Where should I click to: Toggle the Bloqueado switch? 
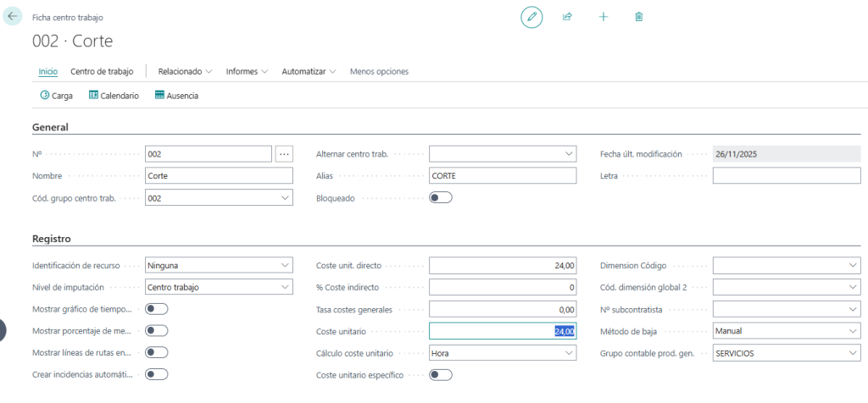441,198
